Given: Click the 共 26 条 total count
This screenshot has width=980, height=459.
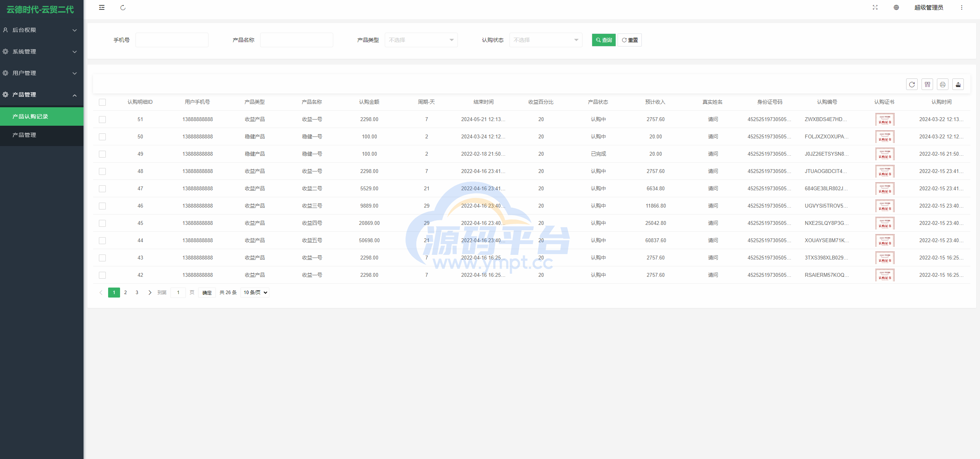Looking at the screenshot, I should tap(228, 293).
